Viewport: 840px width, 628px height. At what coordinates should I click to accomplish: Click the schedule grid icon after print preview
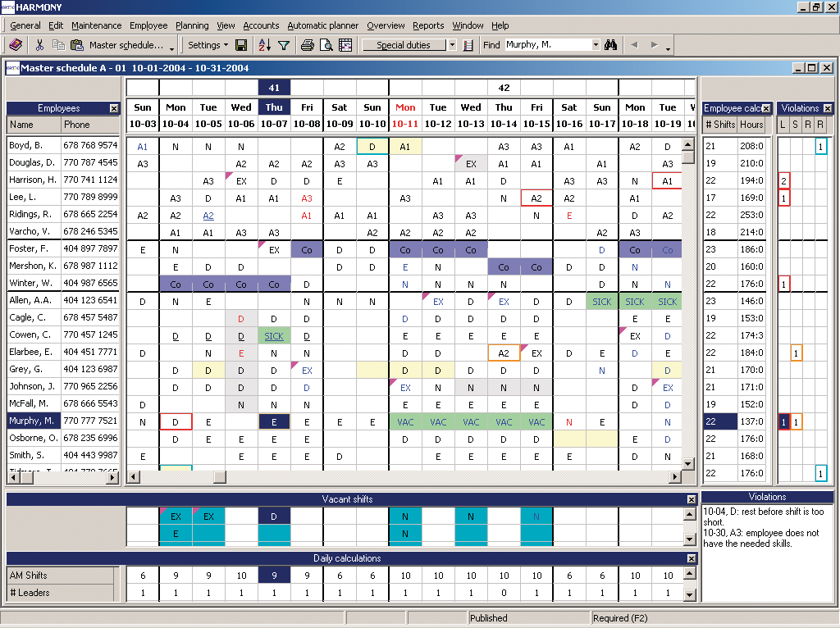point(345,45)
